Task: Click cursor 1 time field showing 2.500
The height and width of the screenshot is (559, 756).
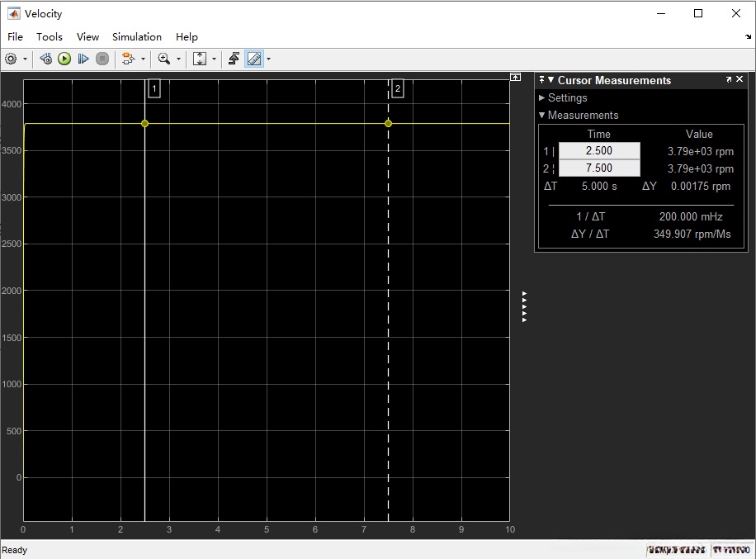Action: pos(599,151)
